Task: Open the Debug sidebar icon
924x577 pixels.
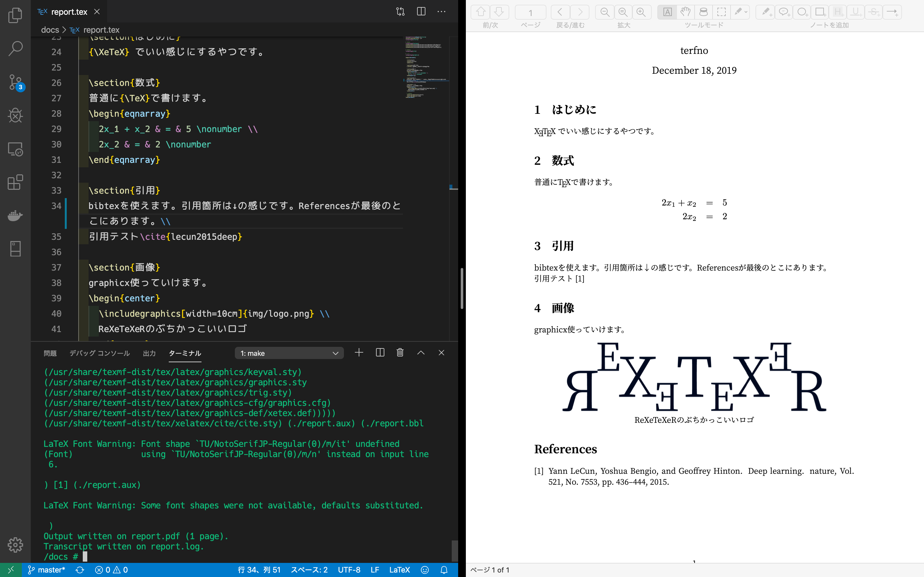Action: pos(15,115)
